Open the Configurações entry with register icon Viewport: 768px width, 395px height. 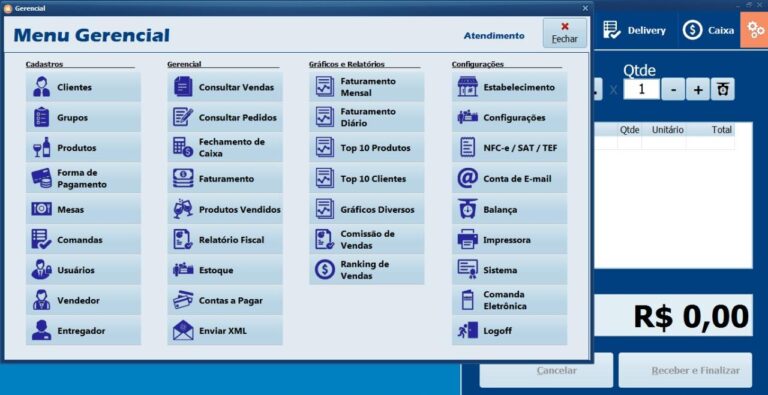click(x=509, y=118)
